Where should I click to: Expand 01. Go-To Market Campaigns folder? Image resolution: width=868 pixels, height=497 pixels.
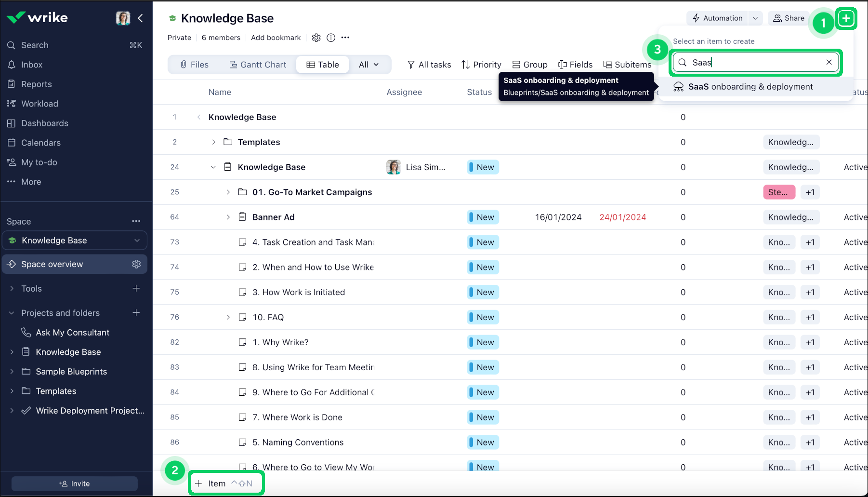pos(228,192)
